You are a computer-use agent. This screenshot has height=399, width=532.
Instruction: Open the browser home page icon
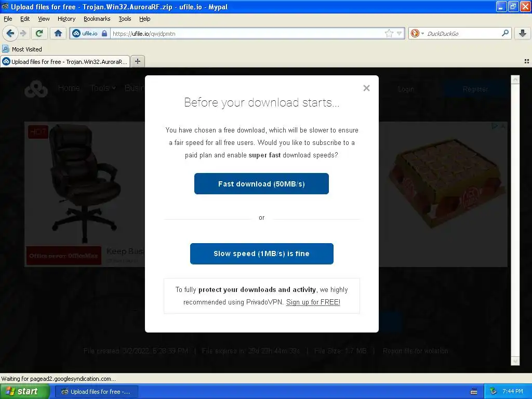58,33
